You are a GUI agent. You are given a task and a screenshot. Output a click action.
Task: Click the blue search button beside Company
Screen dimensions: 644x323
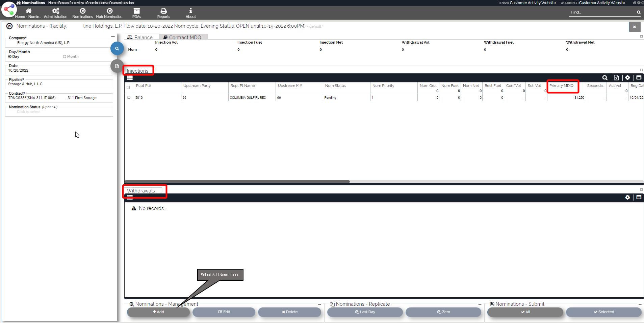117,49
